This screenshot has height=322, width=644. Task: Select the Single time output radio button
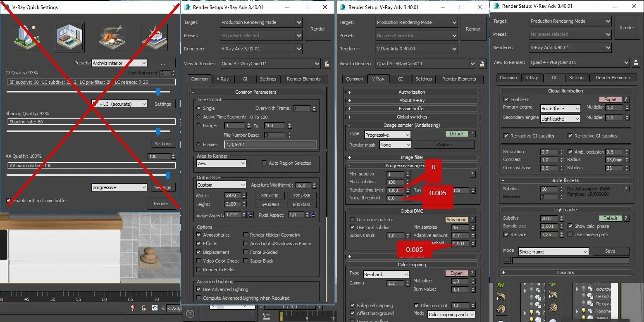199,108
